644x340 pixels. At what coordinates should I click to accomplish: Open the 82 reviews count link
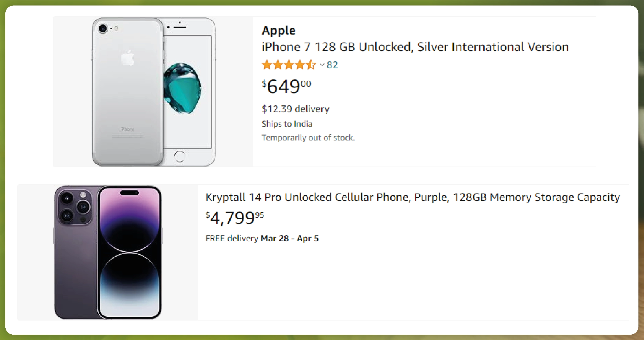[x=332, y=65]
